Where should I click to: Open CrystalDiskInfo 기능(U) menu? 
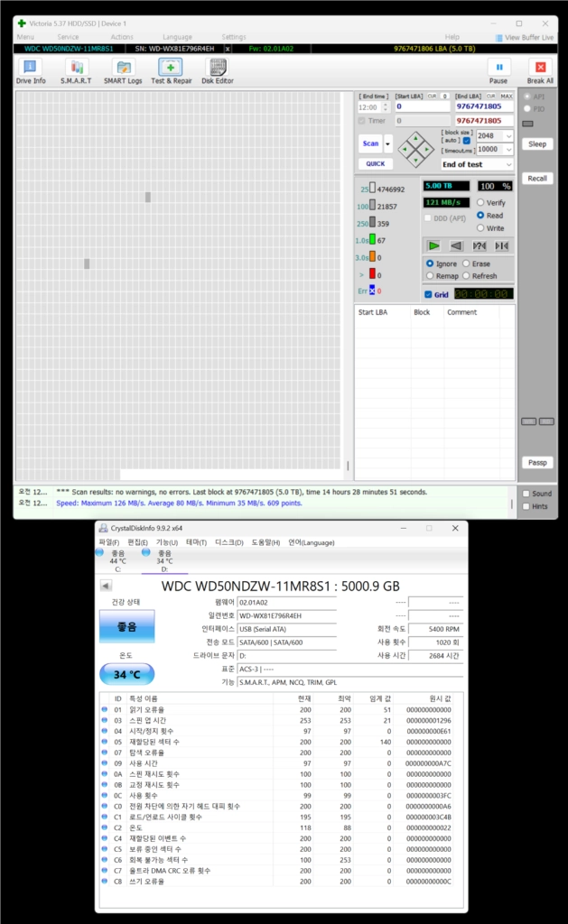pyautogui.click(x=167, y=542)
